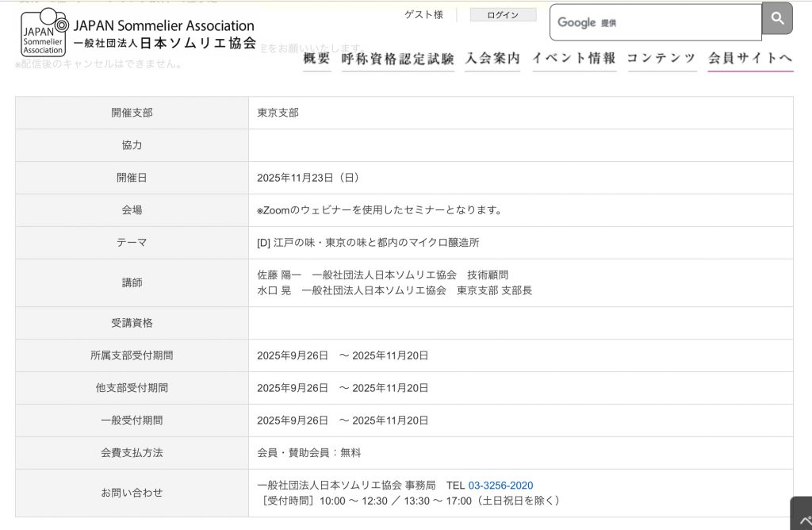812x530 pixels.
Task: Open the コンテンツ navigation menu
Action: click(661, 58)
